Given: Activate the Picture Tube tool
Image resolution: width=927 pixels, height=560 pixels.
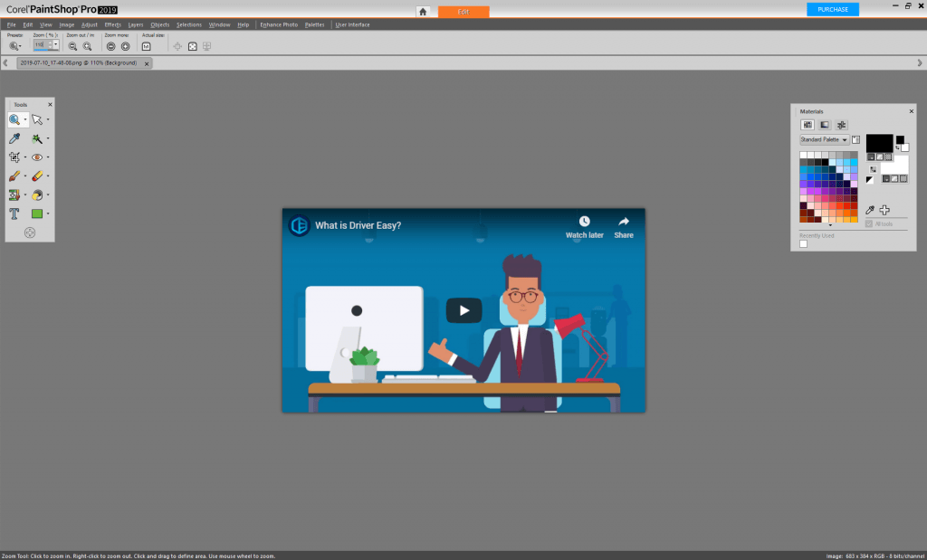Looking at the screenshot, I should click(x=14, y=195).
